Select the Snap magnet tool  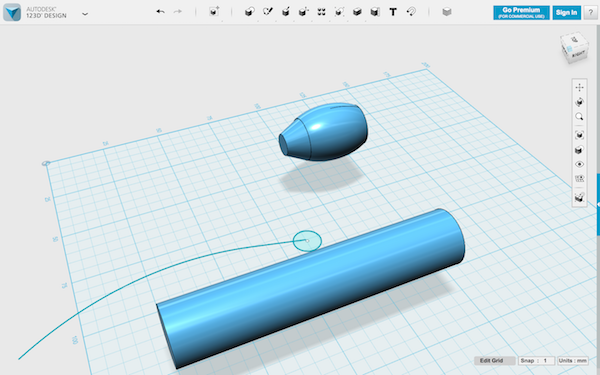(x=411, y=12)
